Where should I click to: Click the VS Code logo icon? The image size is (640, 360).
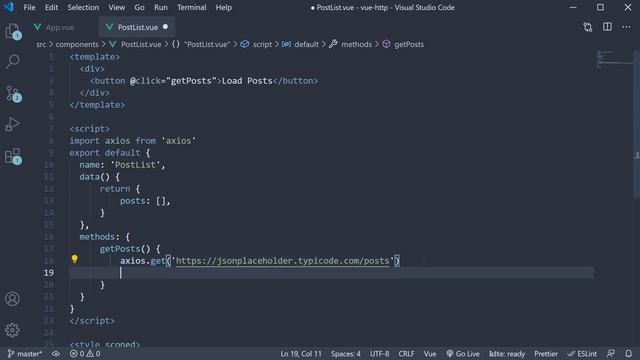pyautogui.click(x=9, y=7)
